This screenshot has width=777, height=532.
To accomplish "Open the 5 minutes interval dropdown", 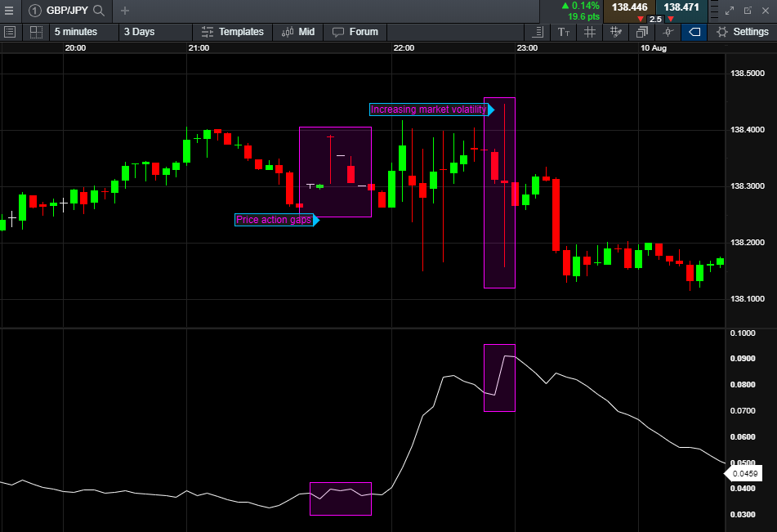I will pyautogui.click(x=84, y=32).
